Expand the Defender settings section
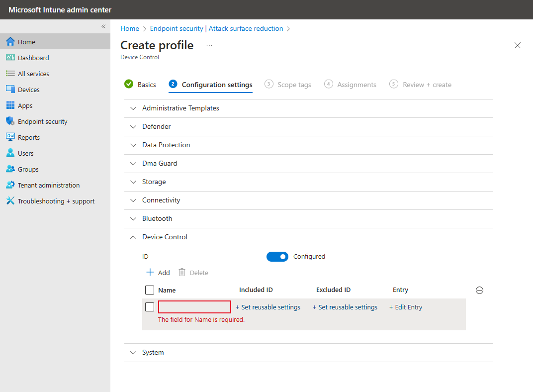 (x=156, y=126)
